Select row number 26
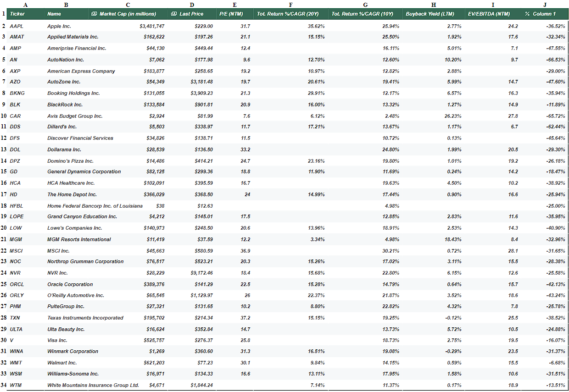569x392 pixels. [4, 295]
